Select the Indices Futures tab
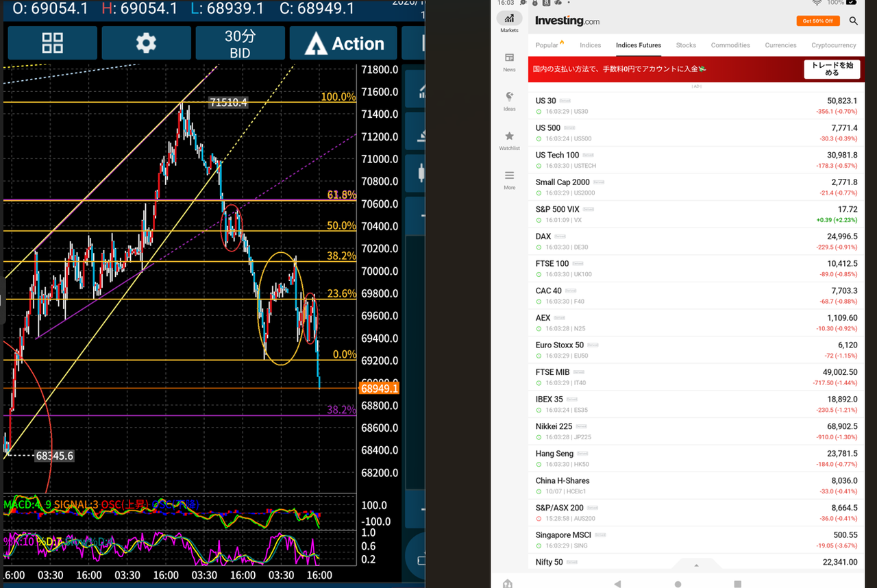Image resolution: width=877 pixels, height=588 pixels. [x=639, y=45]
